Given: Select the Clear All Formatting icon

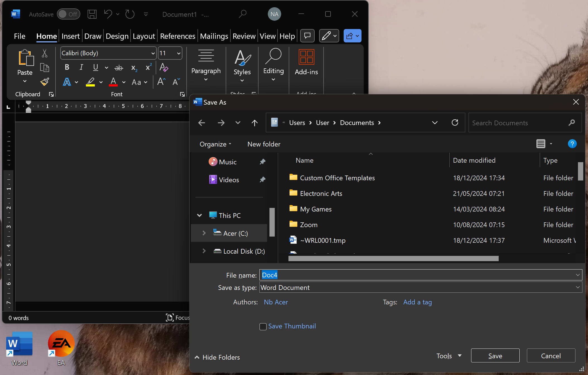Looking at the screenshot, I should [x=164, y=67].
